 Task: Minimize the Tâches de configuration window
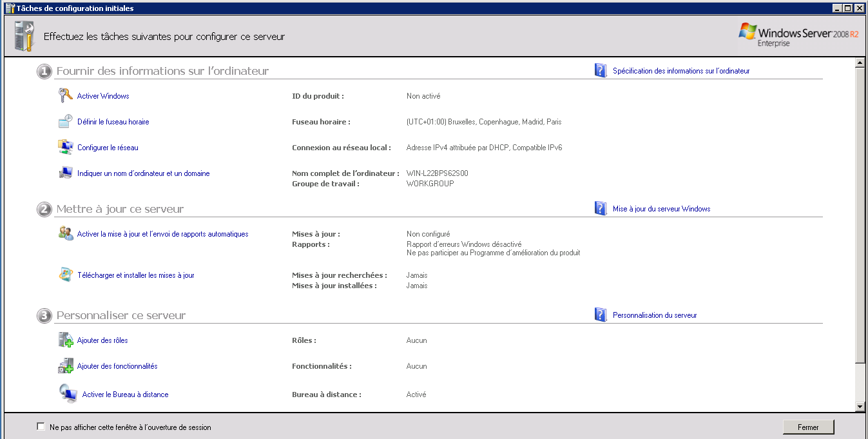pos(836,8)
